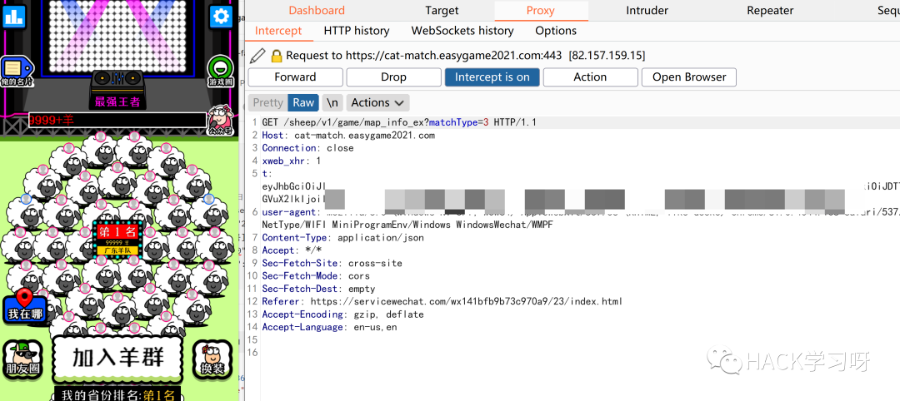The height and width of the screenshot is (401, 900).
Task: Click the Accept-Encoding: gzip, deflate line
Action: [x=343, y=314]
